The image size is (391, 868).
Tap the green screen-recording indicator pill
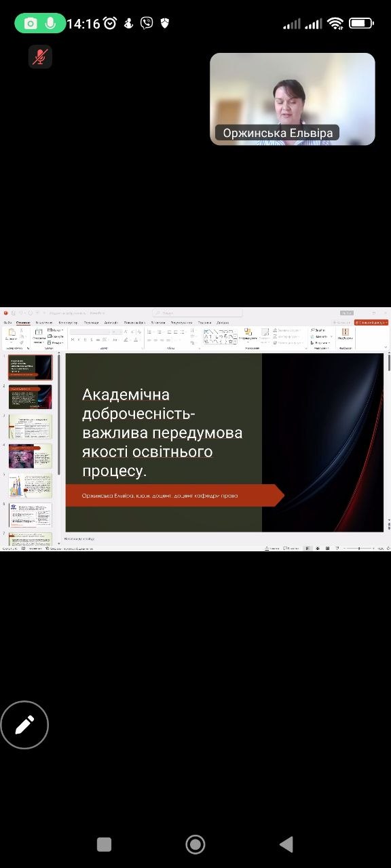(41, 23)
